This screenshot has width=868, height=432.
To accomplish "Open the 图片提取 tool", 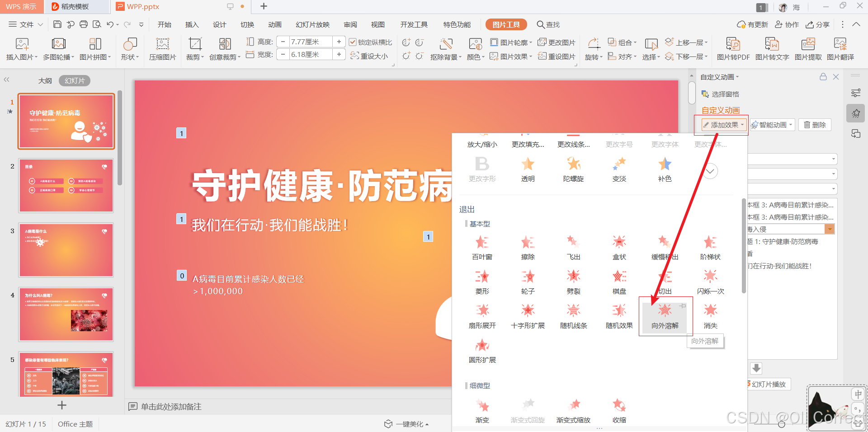I will click(808, 49).
